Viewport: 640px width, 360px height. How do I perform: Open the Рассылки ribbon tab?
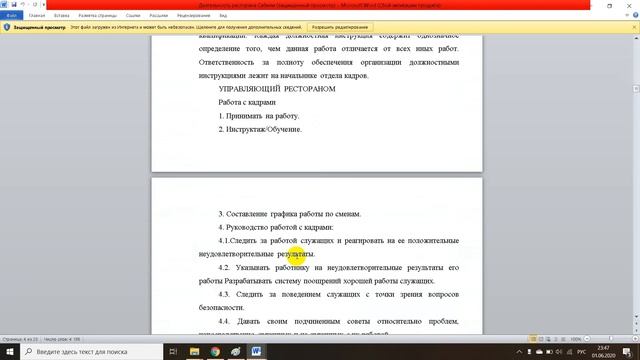(158, 16)
